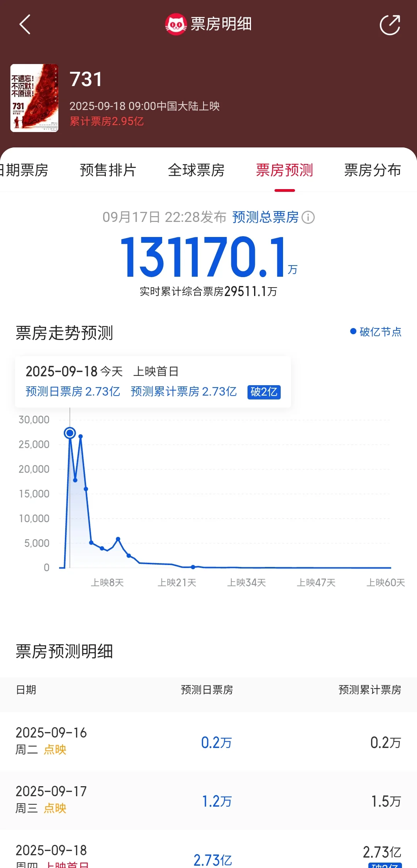417x868 pixels.
Task: Tap the 731 movie title
Action: pos(86,80)
